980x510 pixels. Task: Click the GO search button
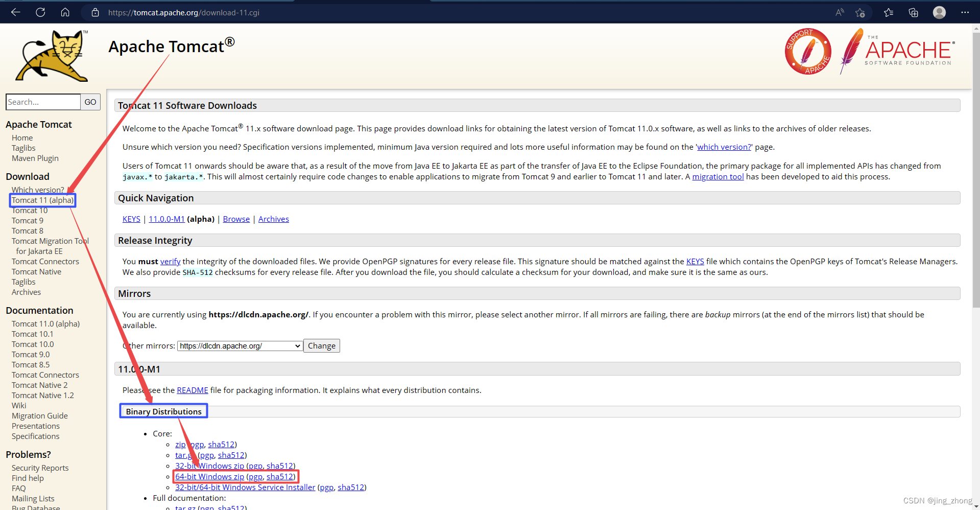tap(90, 102)
